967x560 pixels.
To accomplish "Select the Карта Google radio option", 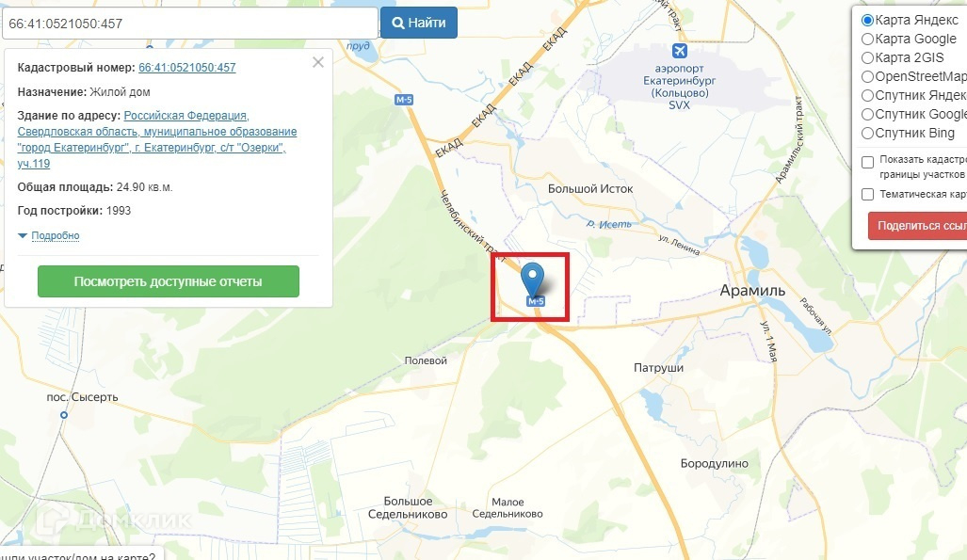I will click(x=868, y=39).
